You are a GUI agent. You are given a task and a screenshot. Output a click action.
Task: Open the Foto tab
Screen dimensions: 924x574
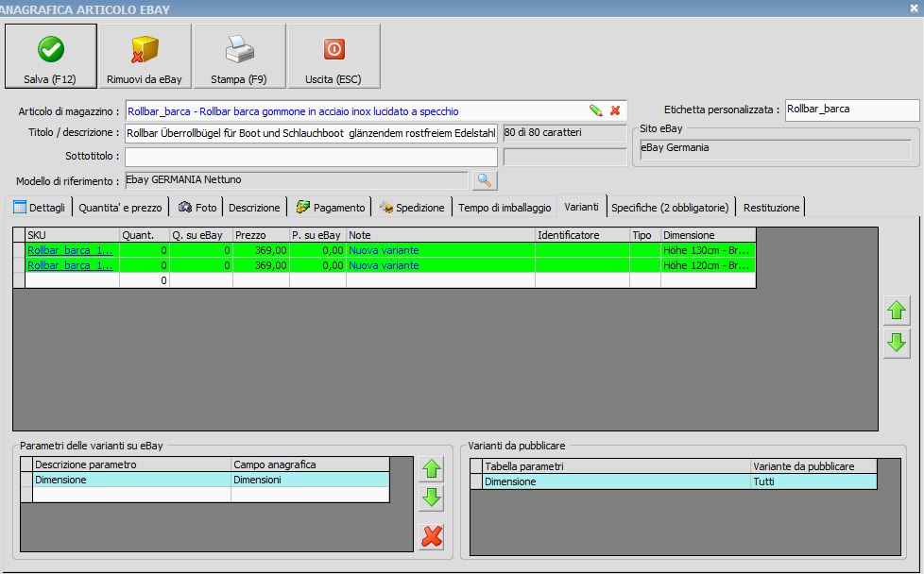coord(197,208)
